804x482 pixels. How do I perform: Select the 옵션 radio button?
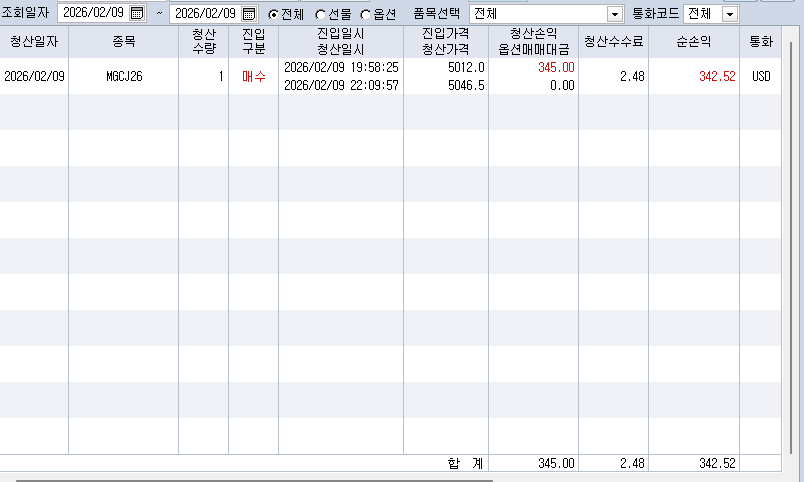tap(366, 15)
